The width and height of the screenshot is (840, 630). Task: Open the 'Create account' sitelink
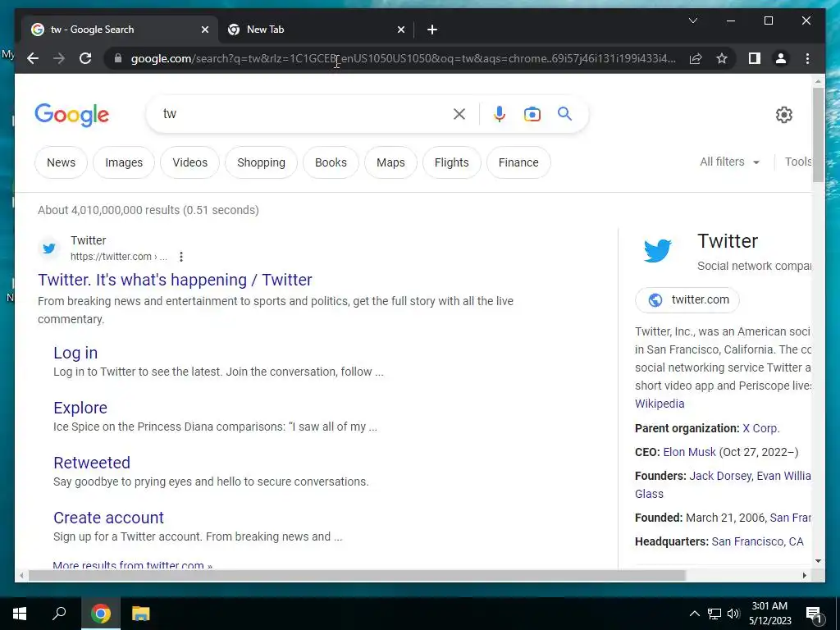pyautogui.click(x=109, y=518)
